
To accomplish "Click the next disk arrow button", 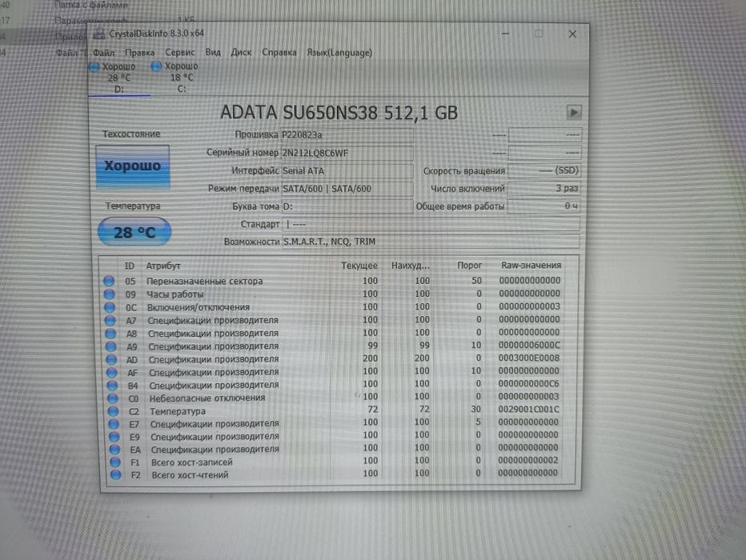I will [574, 112].
